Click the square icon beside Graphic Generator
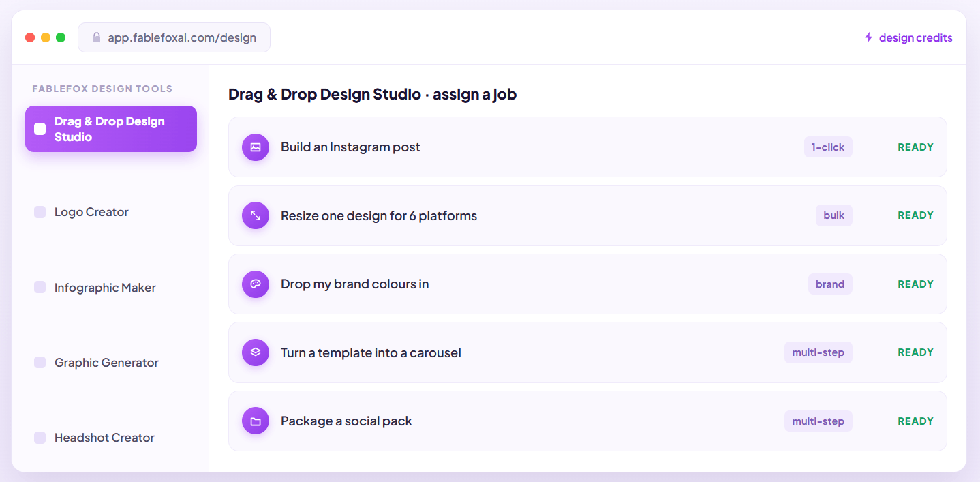 (40, 363)
